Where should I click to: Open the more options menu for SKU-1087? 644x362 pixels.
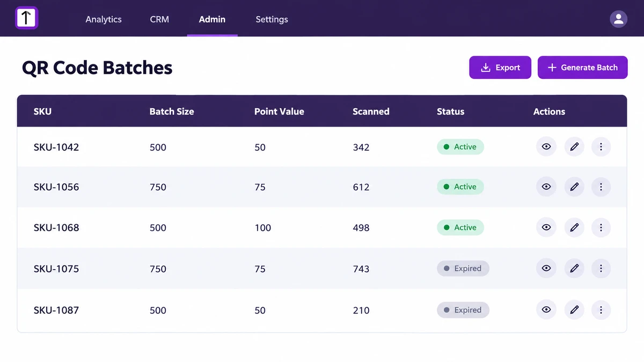tap(601, 309)
